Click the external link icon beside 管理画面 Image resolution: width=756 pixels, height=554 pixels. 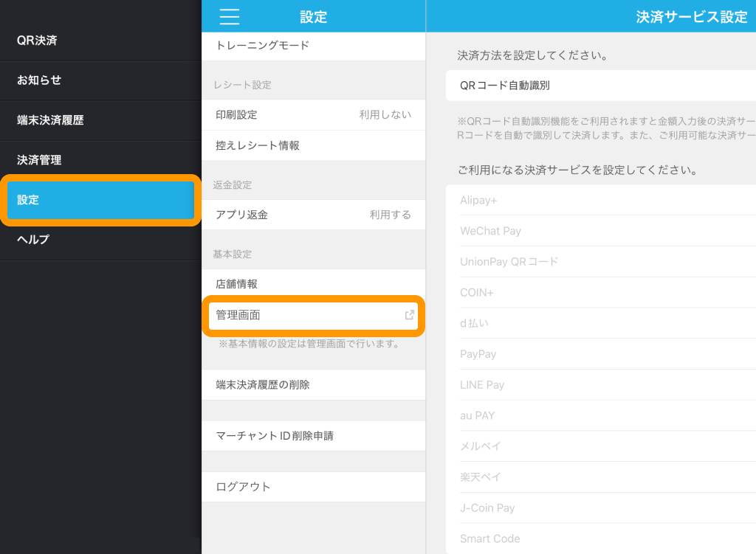pos(409,315)
